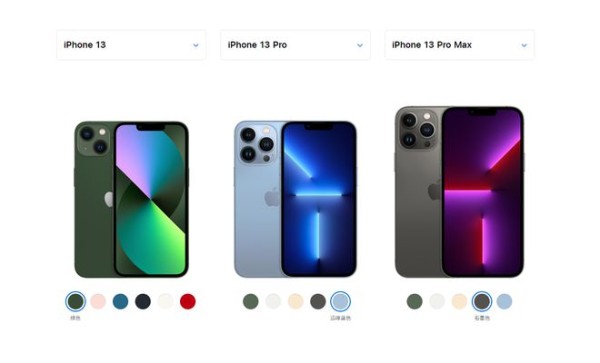Open the iPhone 13 model dropdown
The width and height of the screenshot is (600, 363).
[x=131, y=45]
